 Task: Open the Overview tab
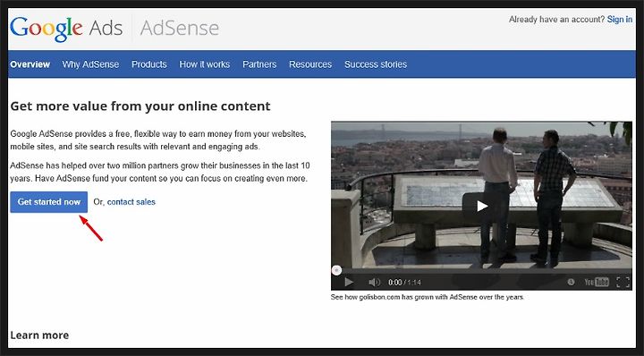coord(30,64)
